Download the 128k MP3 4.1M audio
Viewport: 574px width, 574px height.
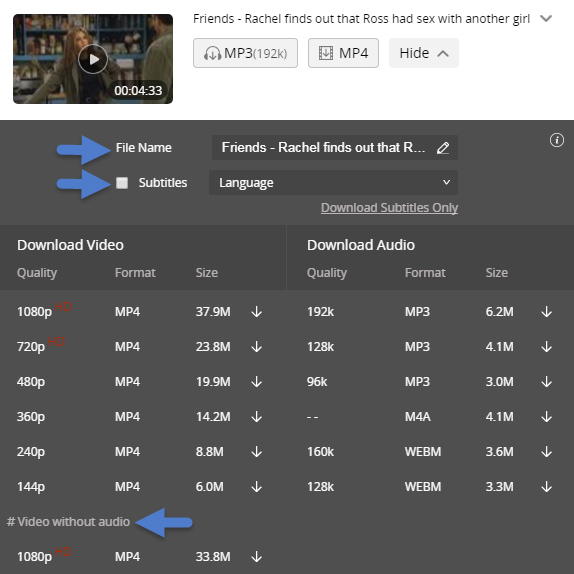point(547,347)
